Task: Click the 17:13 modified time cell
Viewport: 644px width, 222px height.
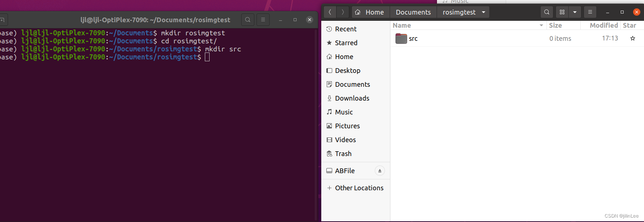Action: click(610, 38)
